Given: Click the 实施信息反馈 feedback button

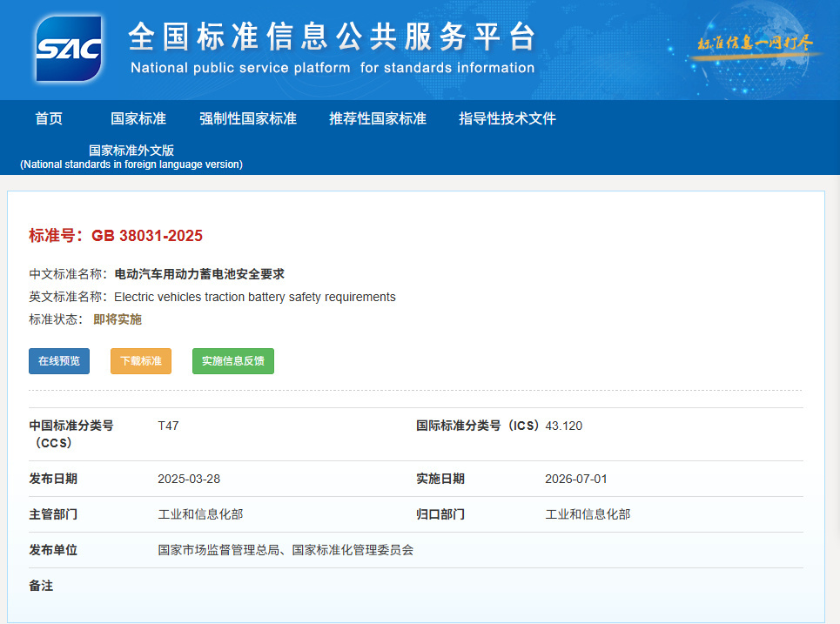Looking at the screenshot, I should [x=233, y=361].
